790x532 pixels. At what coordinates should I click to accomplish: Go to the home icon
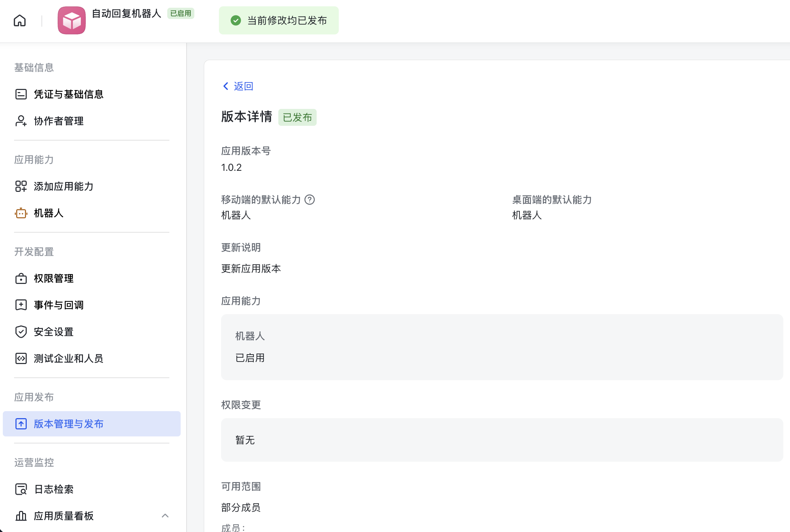click(x=20, y=21)
